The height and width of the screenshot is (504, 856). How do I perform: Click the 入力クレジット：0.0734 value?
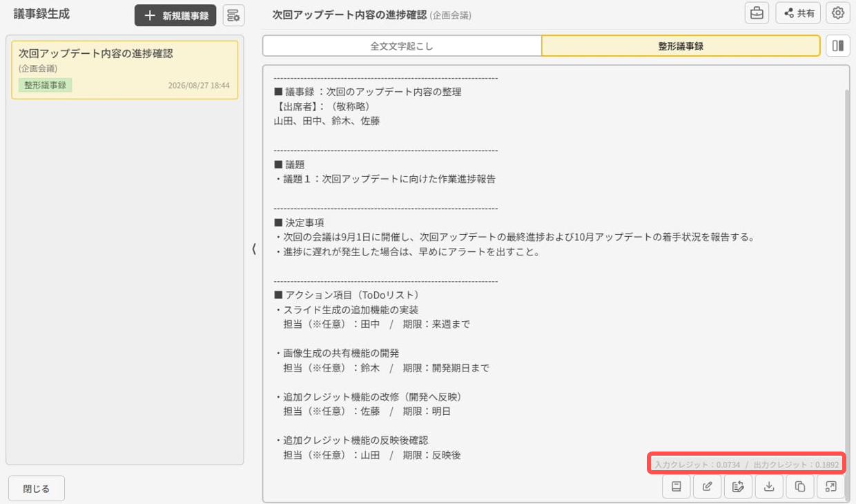pyautogui.click(x=697, y=465)
